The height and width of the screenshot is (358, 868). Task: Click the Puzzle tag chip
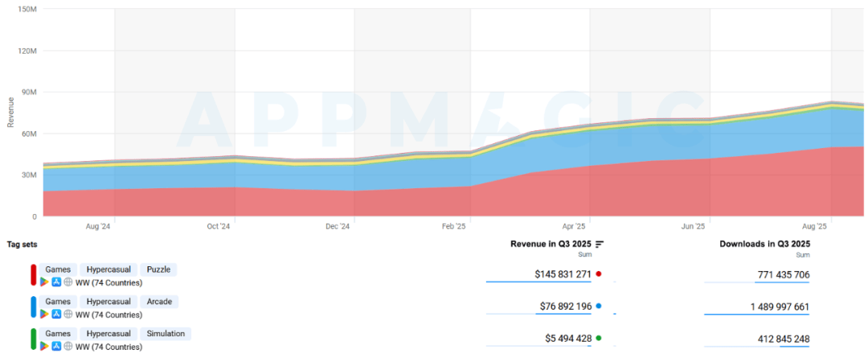pyautogui.click(x=158, y=270)
